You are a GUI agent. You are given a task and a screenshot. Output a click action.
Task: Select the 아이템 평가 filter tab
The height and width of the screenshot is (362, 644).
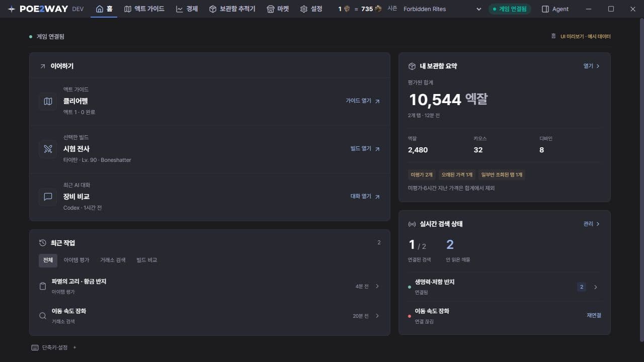(76, 260)
